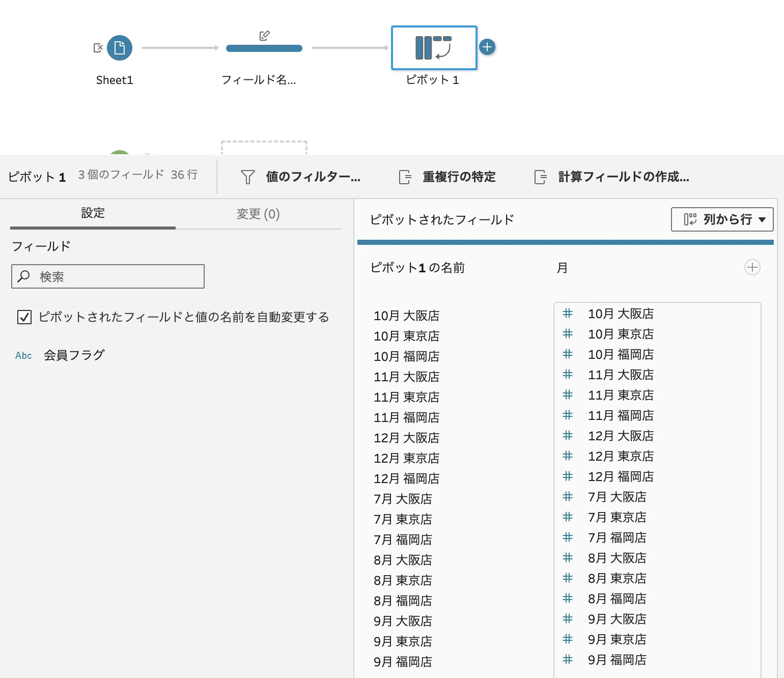
Task: Click the number type icon of 11月 大阪店
Action: click(568, 375)
